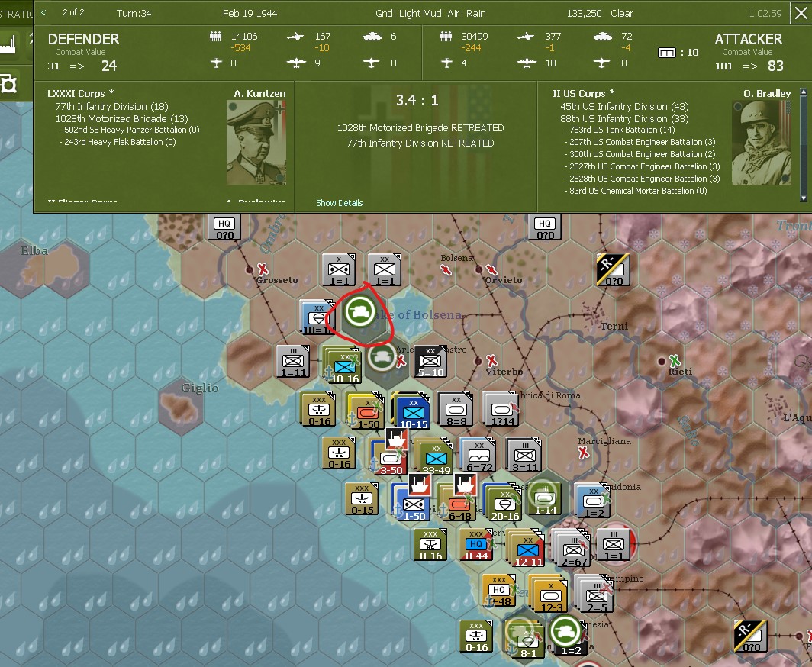Select the red-circled 1=1 regiment counter
Screen dimensions: 812x667
pyautogui.click(x=614, y=543)
